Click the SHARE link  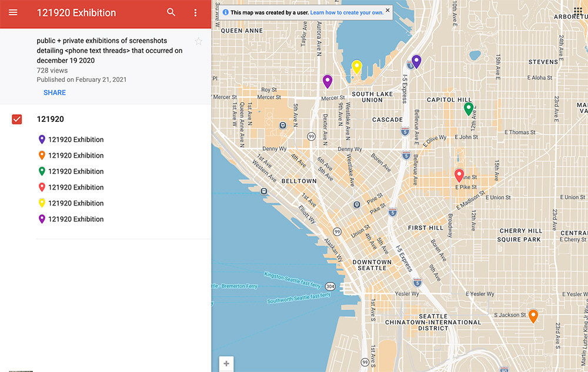(x=55, y=92)
